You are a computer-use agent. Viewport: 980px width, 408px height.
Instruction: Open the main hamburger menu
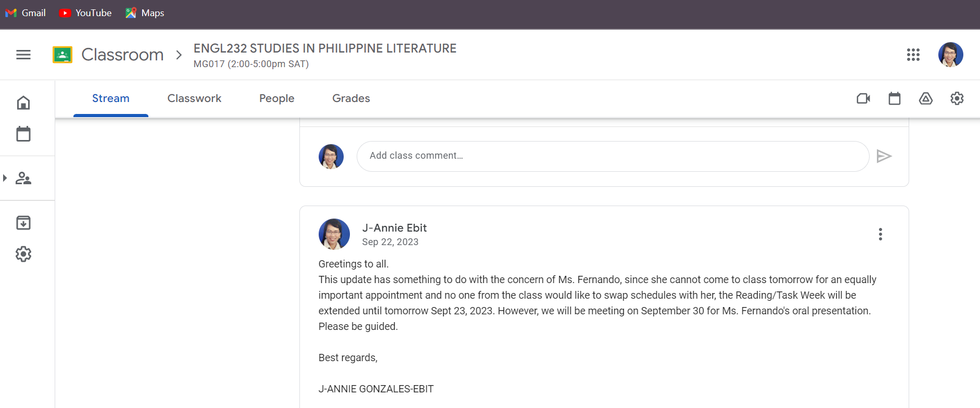click(23, 55)
